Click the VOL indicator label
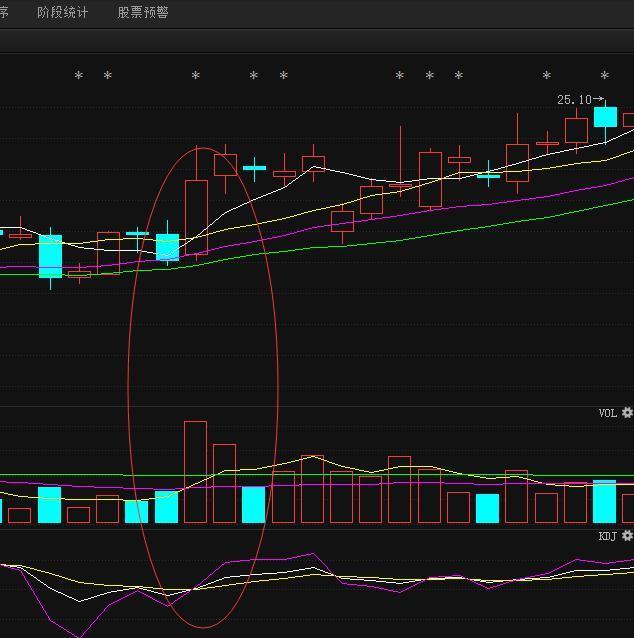 608,413
